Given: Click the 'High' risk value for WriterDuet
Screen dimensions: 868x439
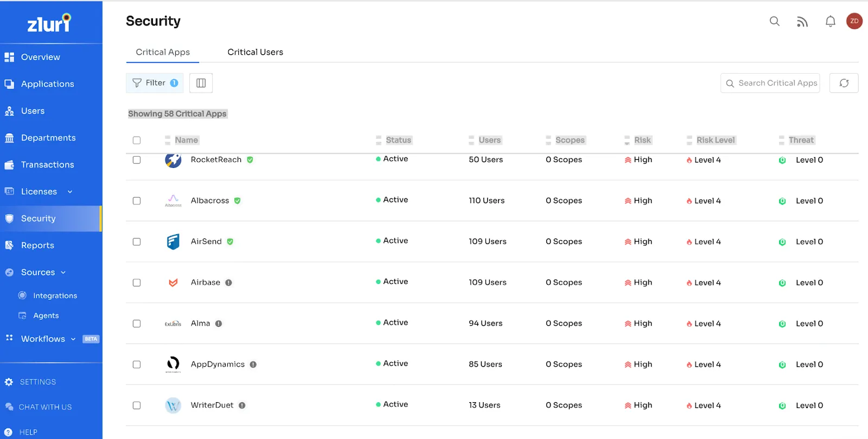Looking at the screenshot, I should click(x=643, y=405).
